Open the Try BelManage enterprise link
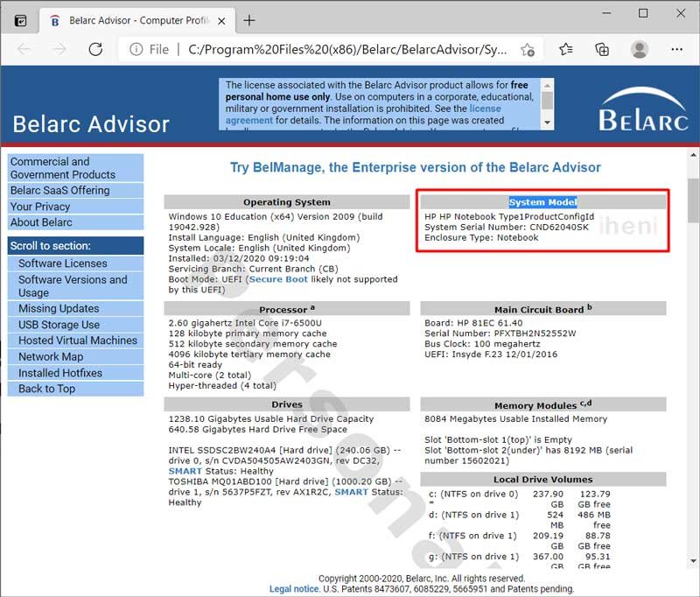Viewport: 700px width, 597px height. (x=415, y=167)
